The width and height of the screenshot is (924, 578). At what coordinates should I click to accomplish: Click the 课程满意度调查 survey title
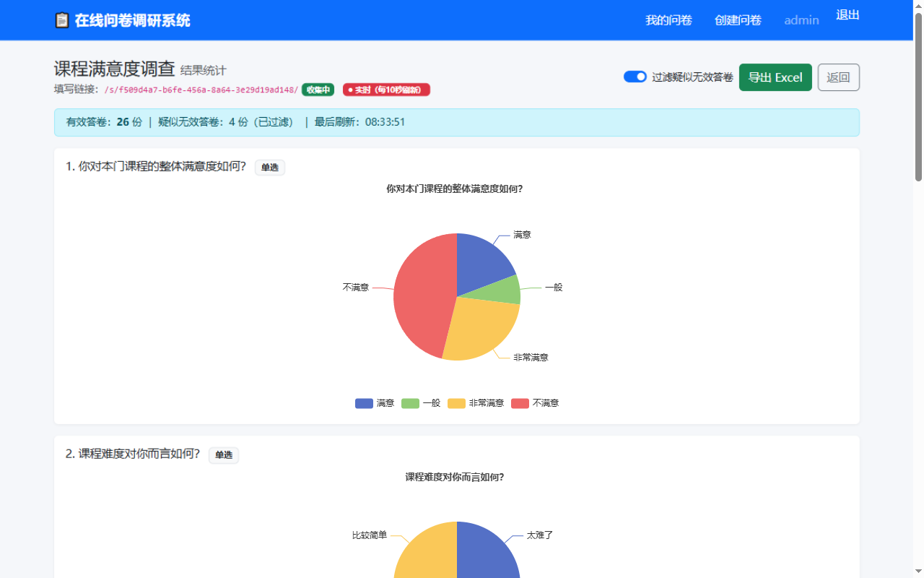point(115,69)
